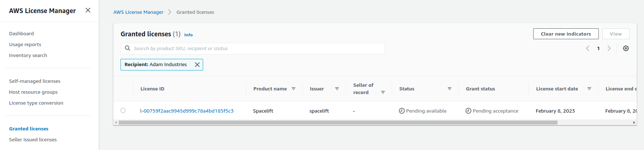Sort by Product name column
This screenshot has height=150, width=644.
tap(294, 89)
